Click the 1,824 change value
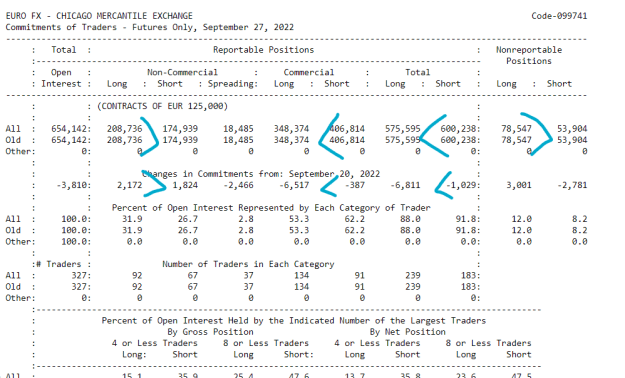This screenshot has width=625, height=378. 185,185
